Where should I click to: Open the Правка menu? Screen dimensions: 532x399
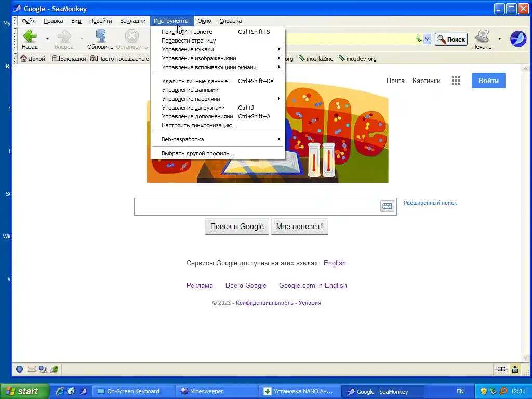54,21
